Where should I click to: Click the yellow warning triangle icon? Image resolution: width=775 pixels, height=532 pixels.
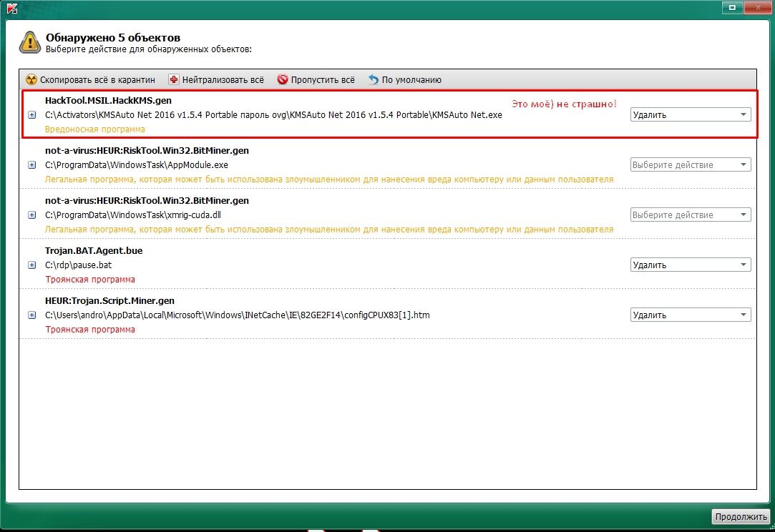click(x=29, y=42)
